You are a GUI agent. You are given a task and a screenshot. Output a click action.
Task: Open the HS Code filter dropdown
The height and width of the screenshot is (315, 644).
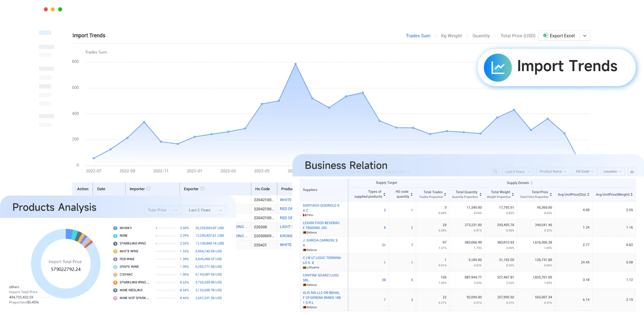click(x=585, y=172)
